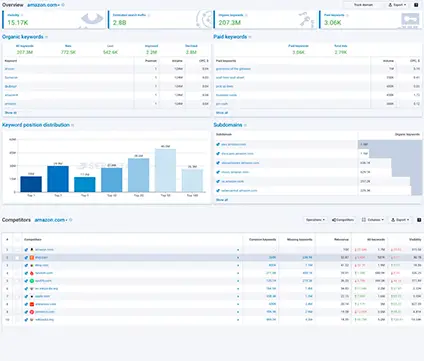
Task: Sort by the Common keywords column header
Action: pyautogui.click(x=263, y=240)
